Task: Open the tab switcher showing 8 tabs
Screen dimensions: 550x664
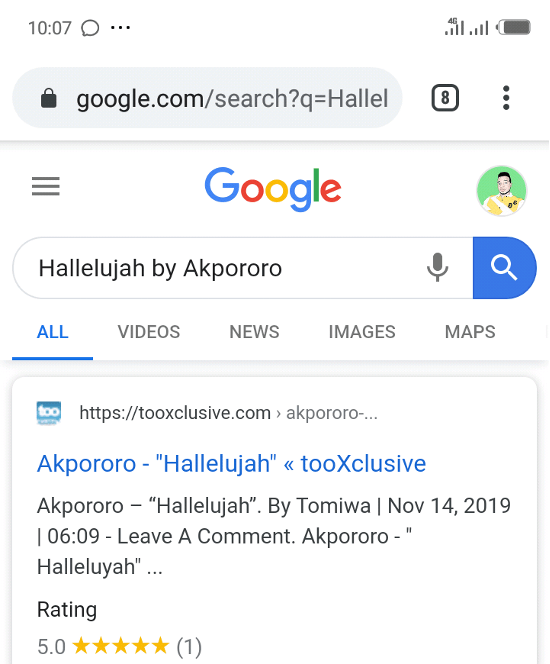Action: tap(445, 98)
